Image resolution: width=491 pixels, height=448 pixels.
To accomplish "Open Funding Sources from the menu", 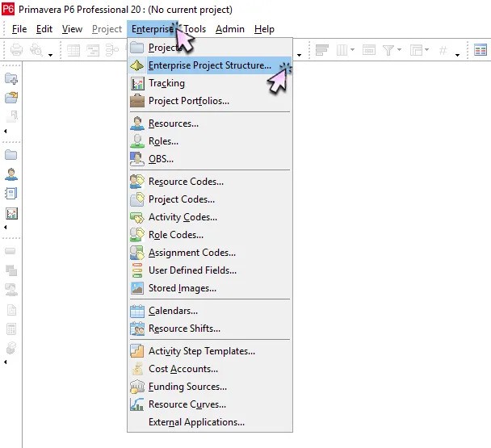I will click(x=210, y=387).
